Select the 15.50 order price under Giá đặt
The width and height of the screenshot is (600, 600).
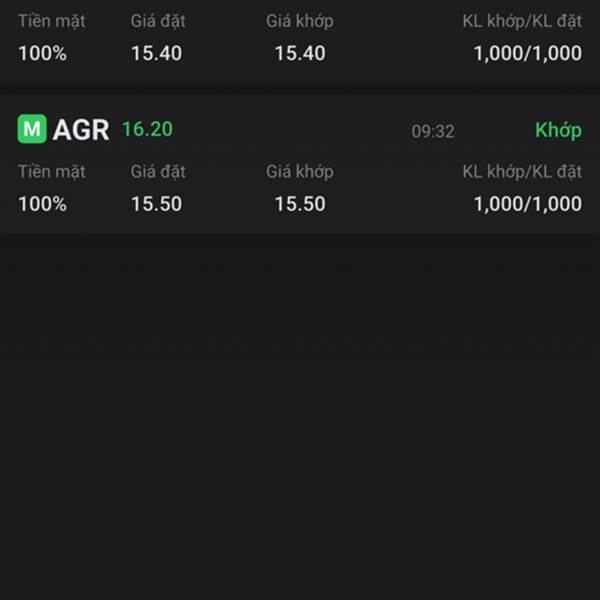click(157, 204)
